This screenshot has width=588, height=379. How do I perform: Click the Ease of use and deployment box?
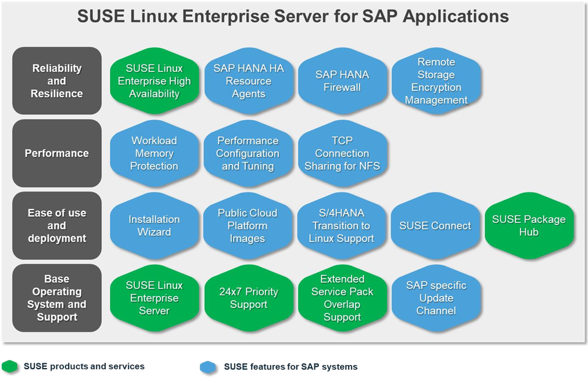pyautogui.click(x=57, y=225)
